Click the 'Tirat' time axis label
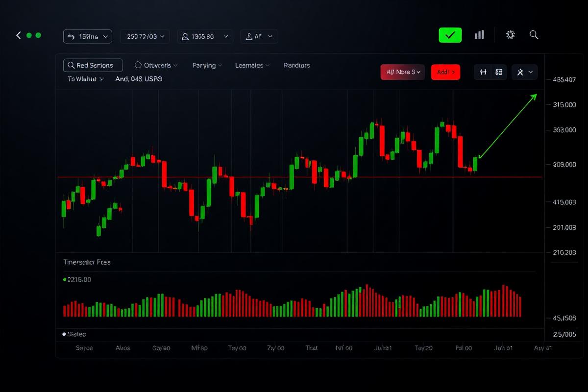The width and height of the screenshot is (588, 392). coord(312,348)
